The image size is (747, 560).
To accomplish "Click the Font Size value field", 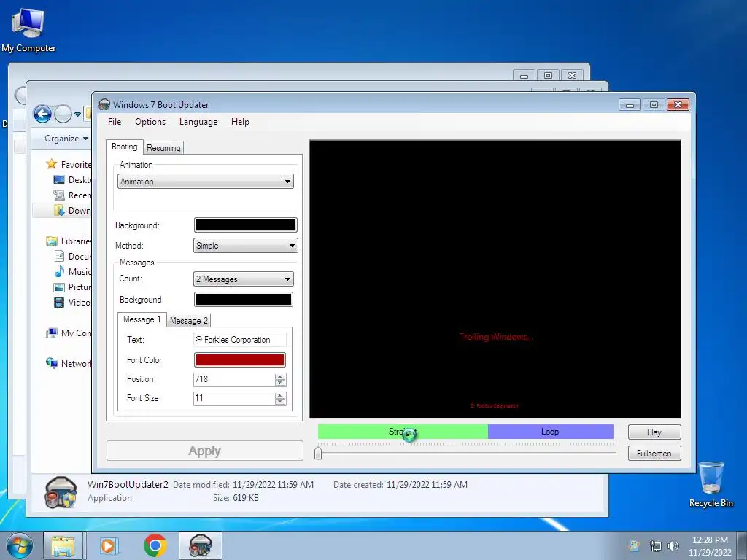I will (234, 399).
